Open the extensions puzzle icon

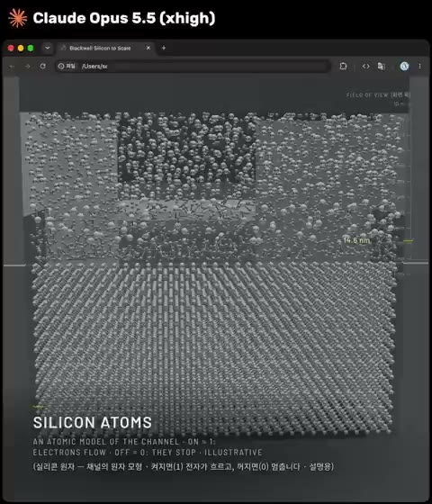pos(343,67)
